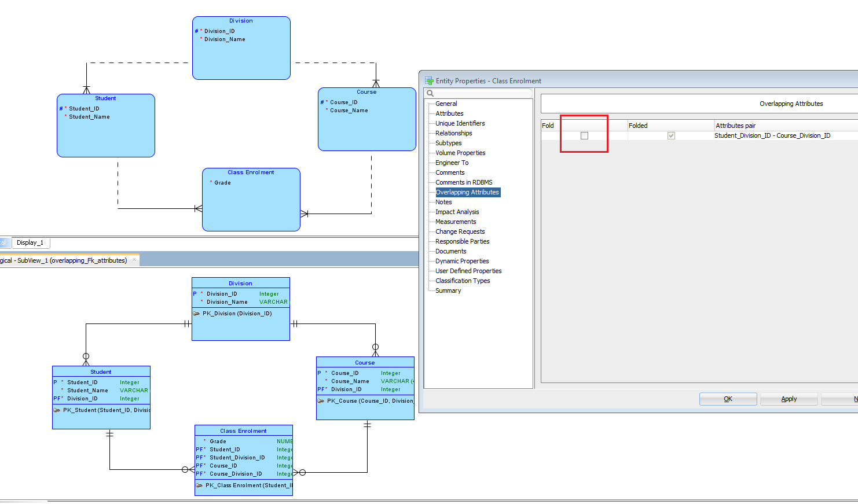
Task: Open Classification Types page
Action: pos(463,281)
